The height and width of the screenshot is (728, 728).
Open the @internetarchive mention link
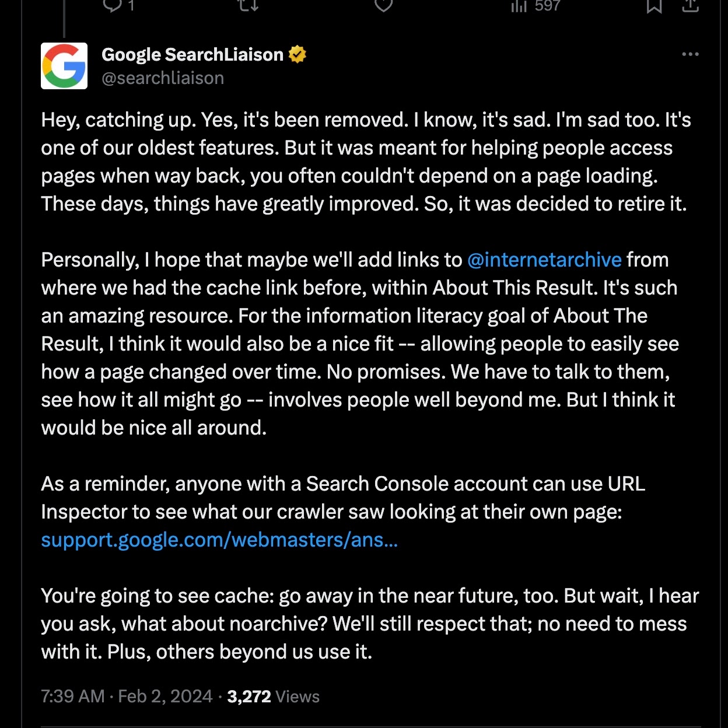point(544,260)
